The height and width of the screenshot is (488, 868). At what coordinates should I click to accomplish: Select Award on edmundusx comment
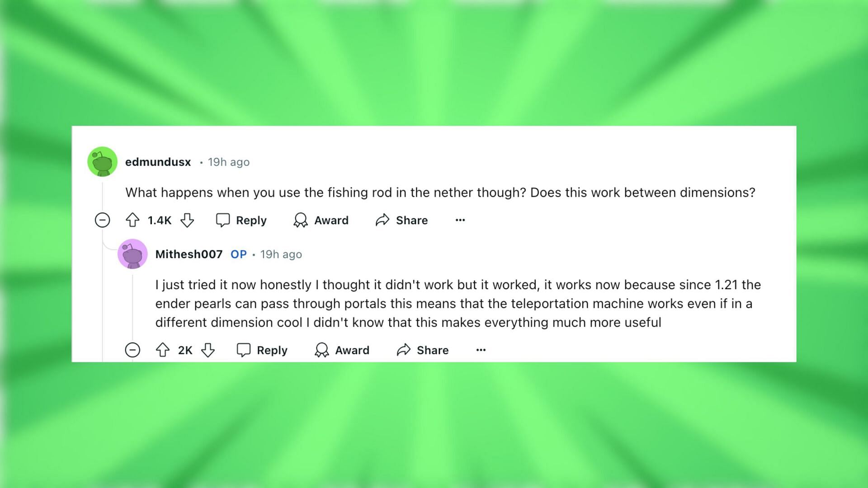pos(321,220)
